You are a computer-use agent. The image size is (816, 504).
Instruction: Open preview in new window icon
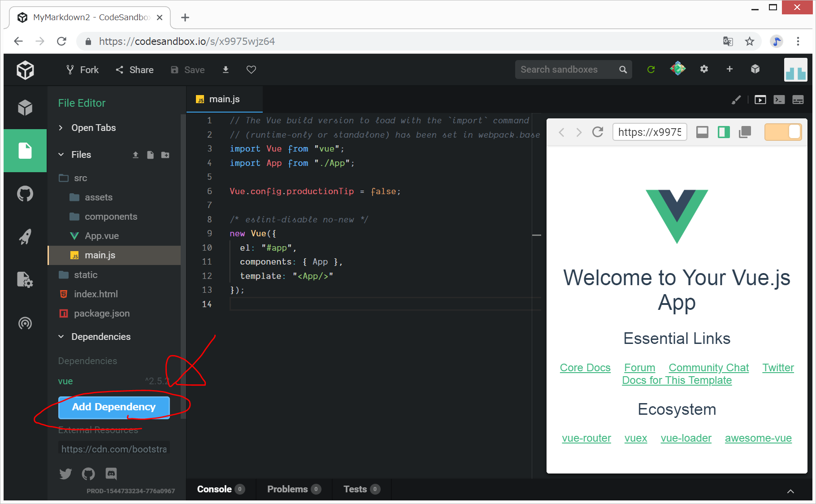pyautogui.click(x=745, y=132)
